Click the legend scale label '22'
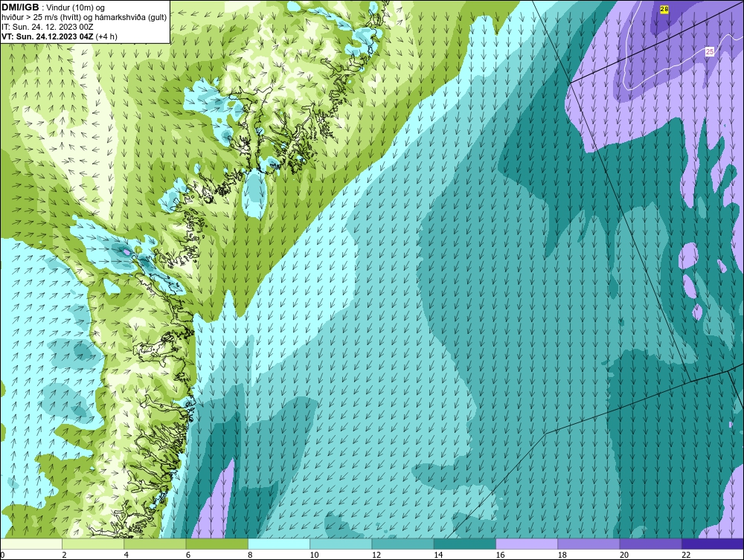The height and width of the screenshot is (560, 744). [x=687, y=556]
